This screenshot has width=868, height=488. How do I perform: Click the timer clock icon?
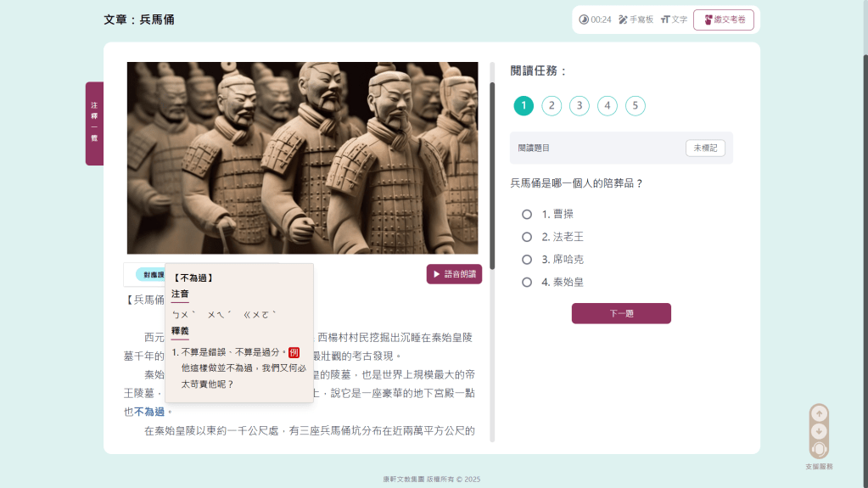pyautogui.click(x=584, y=20)
